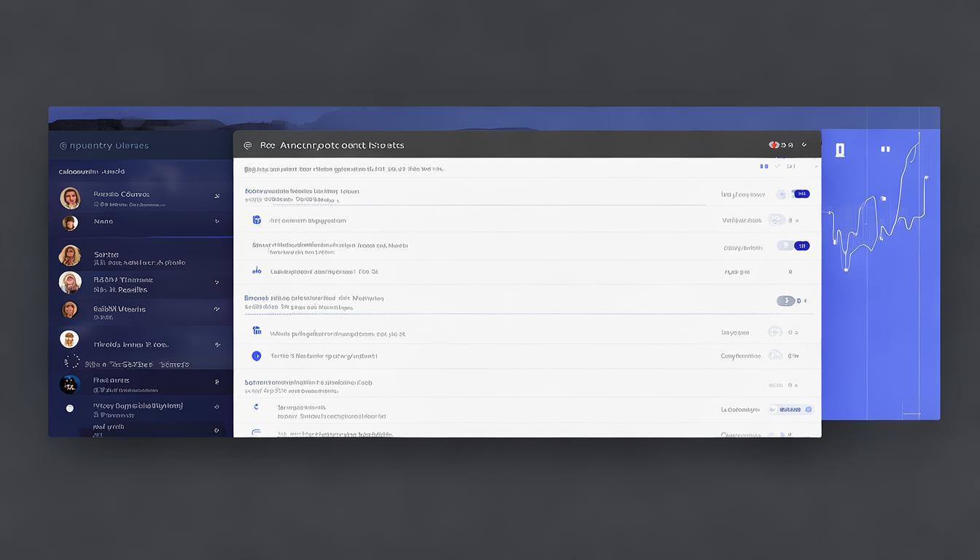
Task: Click the blue trash-like icon in first list row
Action: [257, 220]
